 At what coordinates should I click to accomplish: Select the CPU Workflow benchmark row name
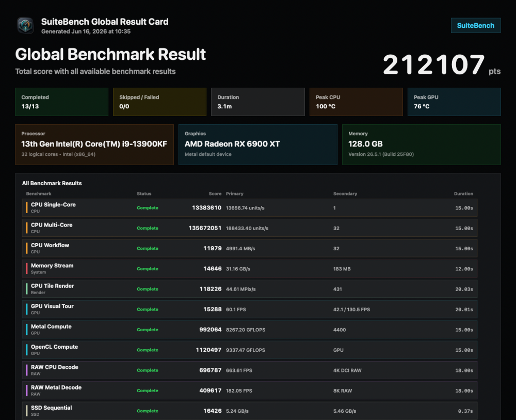pyautogui.click(x=50, y=245)
